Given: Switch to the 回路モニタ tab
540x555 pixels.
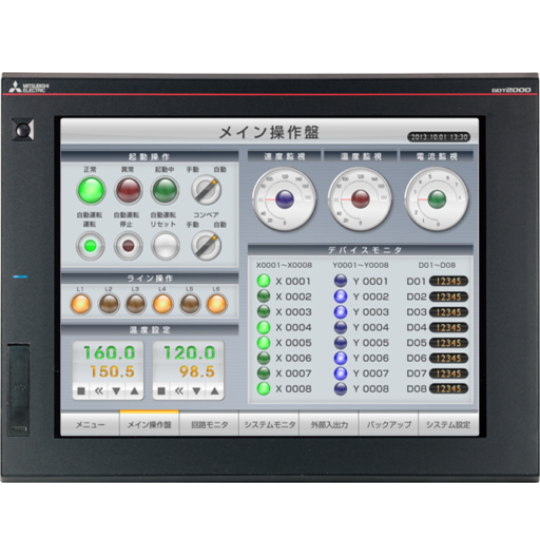Looking at the screenshot, I should click(209, 424).
